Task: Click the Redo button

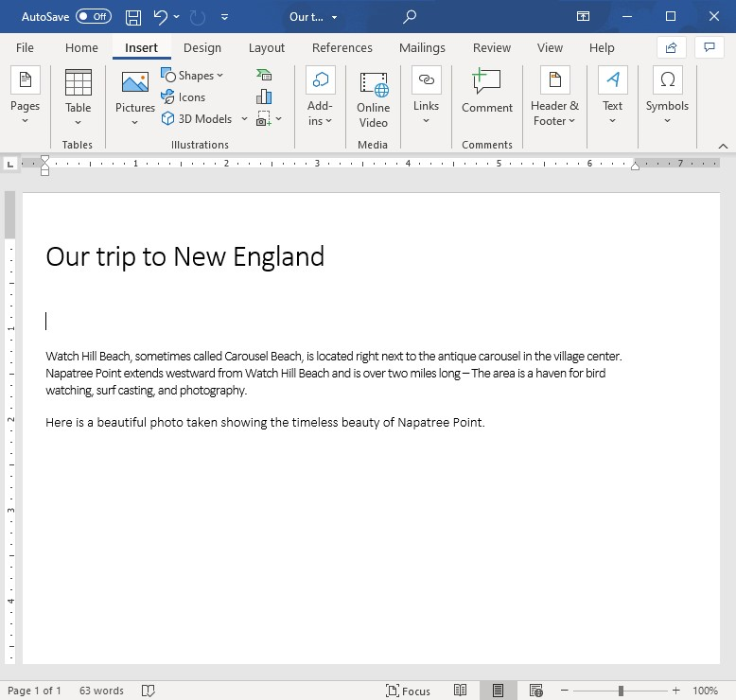Action: tap(197, 17)
